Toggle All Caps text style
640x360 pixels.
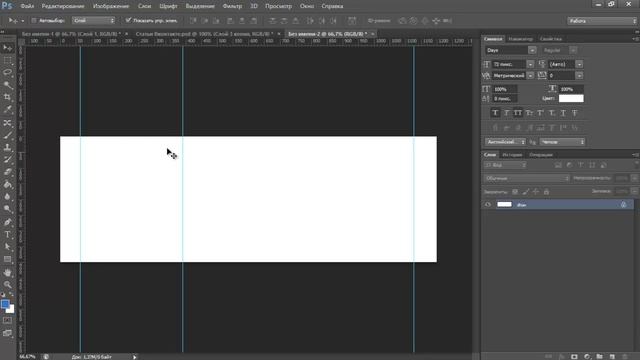point(518,113)
